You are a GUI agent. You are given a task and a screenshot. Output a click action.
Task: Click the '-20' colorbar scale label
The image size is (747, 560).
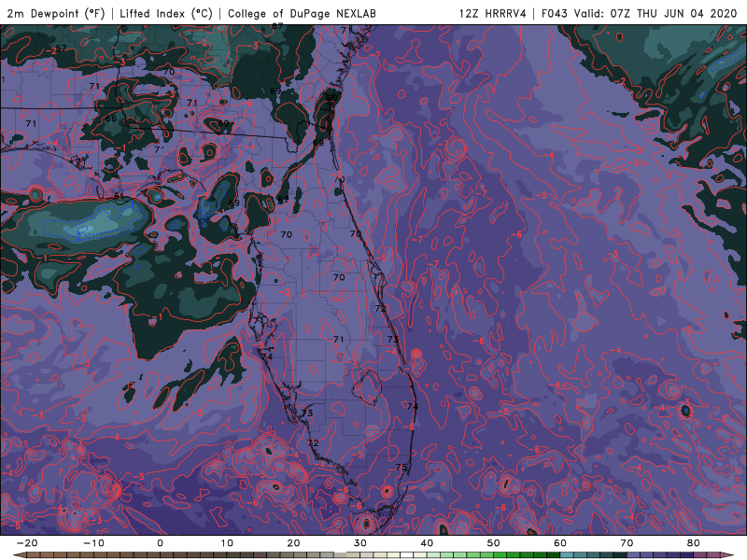point(27,543)
